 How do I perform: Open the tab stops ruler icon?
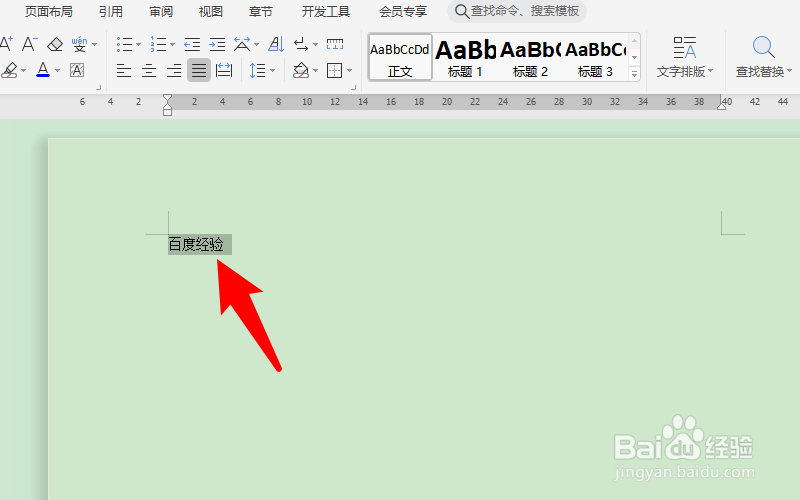click(x=335, y=44)
